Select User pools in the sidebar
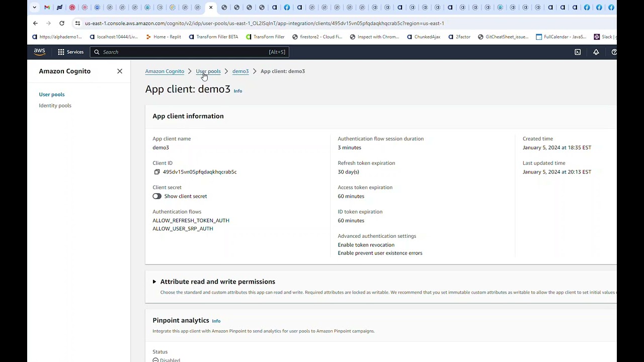The width and height of the screenshot is (644, 362). tap(52, 95)
